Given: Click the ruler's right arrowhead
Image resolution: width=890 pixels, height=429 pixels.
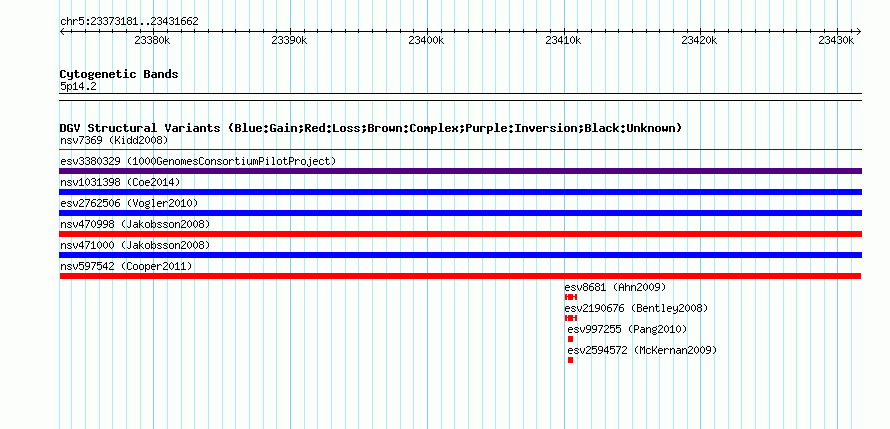Looking at the screenshot, I should point(859,31).
